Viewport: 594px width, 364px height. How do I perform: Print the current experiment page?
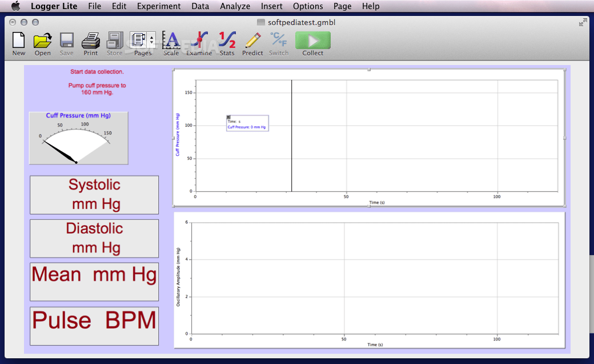[90, 41]
